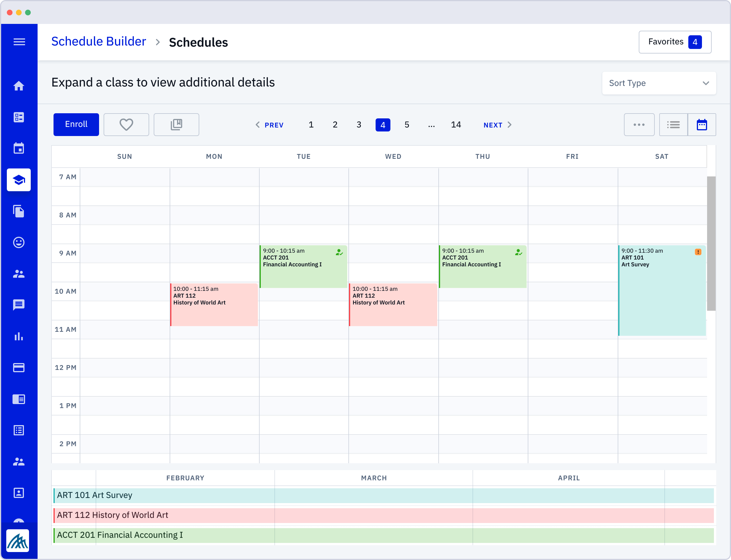
Task: Expand Monday ART 112 History of World Art
Action: pyautogui.click(x=214, y=305)
